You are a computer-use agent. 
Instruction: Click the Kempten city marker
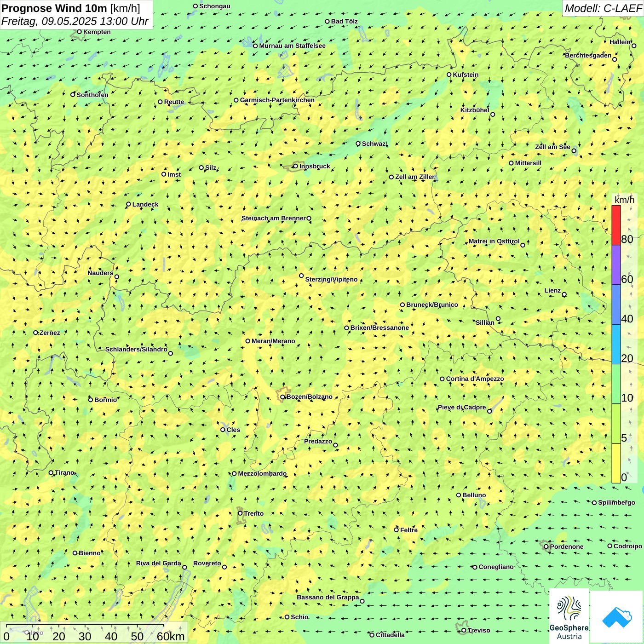tap(79, 32)
